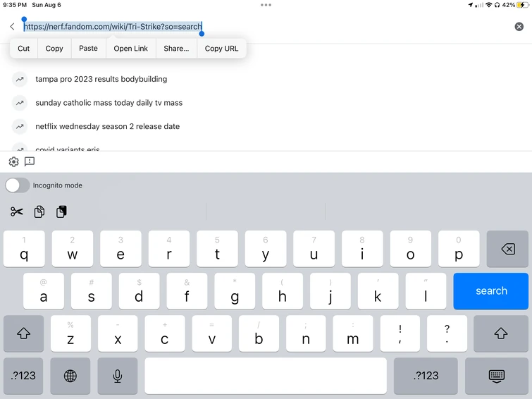The width and height of the screenshot is (532, 399).
Task: Tap the scissors cut icon above keyboard
Action: [x=17, y=211]
